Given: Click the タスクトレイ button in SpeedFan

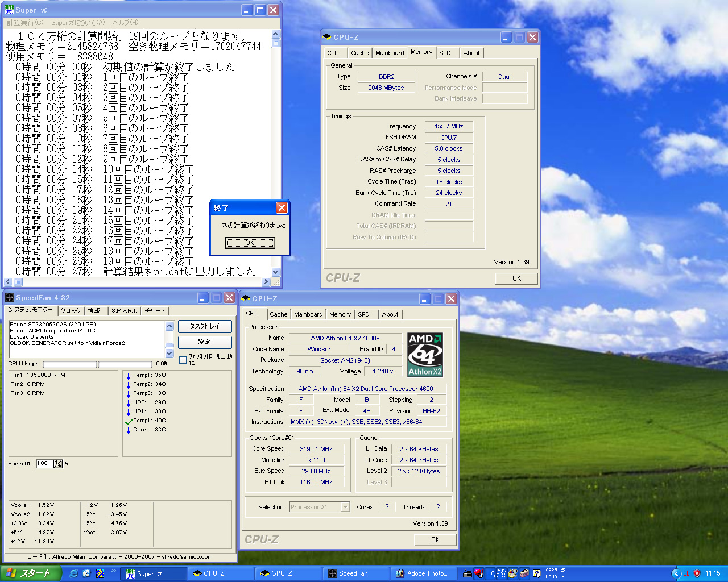Looking at the screenshot, I should [205, 326].
